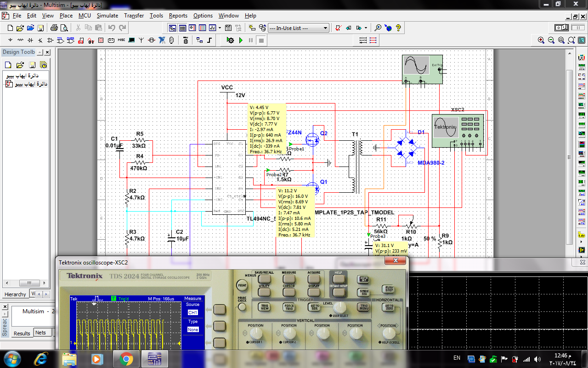The height and width of the screenshot is (368, 588).
Task: Place a basic resistor component
Action: [x=20, y=40]
